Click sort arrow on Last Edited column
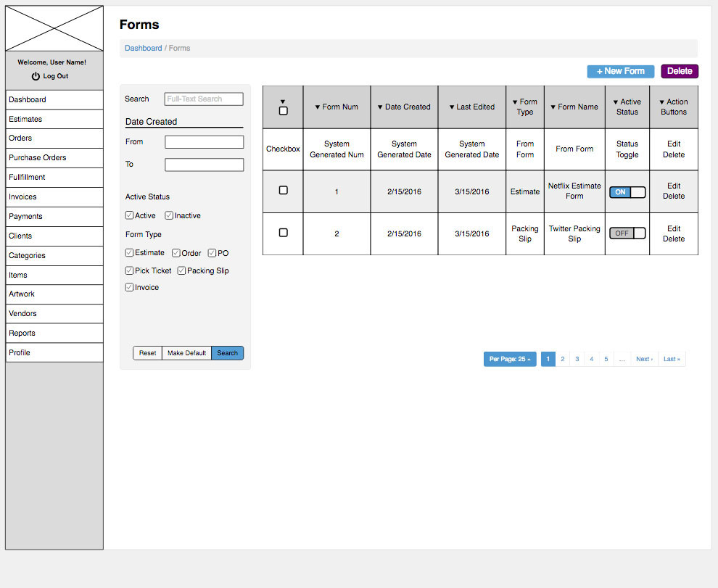 [451, 107]
